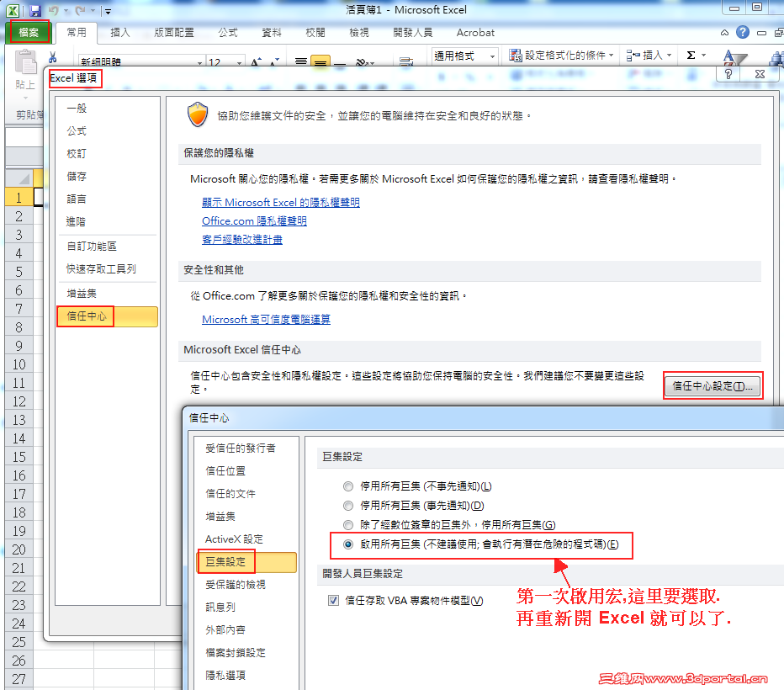Open the 通用格式 number format dropdown

coord(492,56)
